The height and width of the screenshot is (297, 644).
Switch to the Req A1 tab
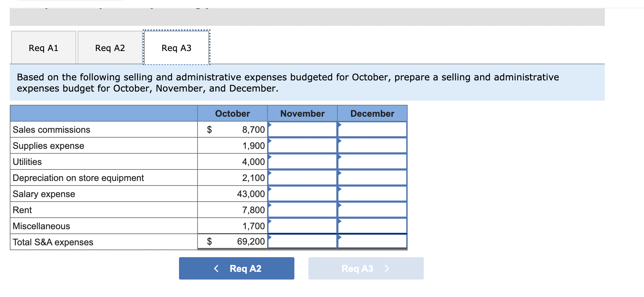coord(43,48)
